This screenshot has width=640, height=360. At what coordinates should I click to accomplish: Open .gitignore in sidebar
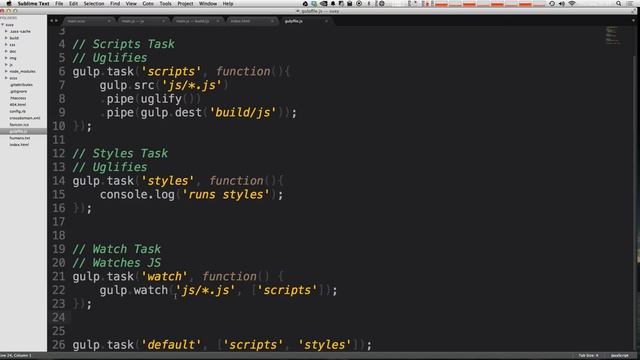pyautogui.click(x=19, y=91)
